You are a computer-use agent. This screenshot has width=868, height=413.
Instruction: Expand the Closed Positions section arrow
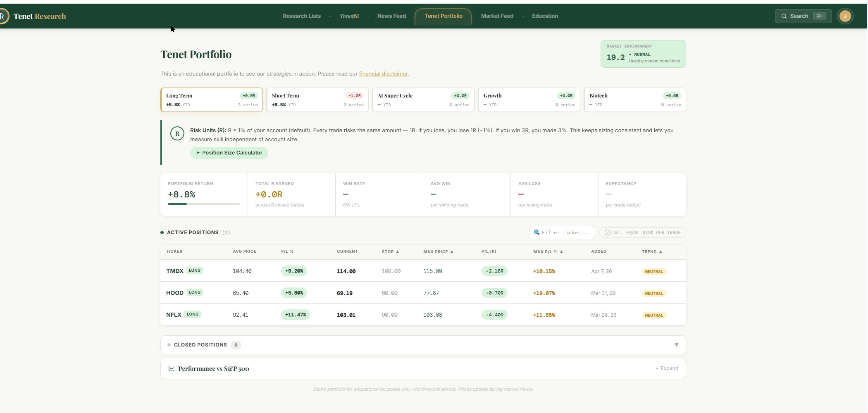[x=676, y=345]
